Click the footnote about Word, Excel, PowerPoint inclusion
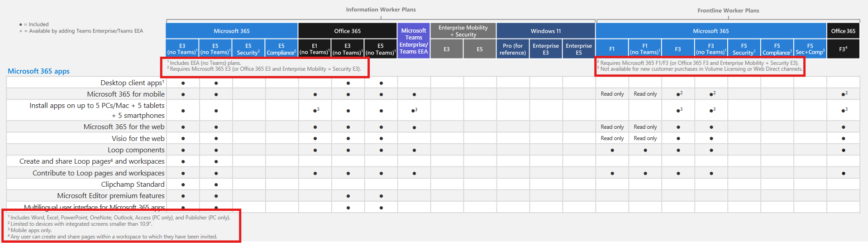Viewport: 868px width, 243px height. pyautogui.click(x=119, y=218)
